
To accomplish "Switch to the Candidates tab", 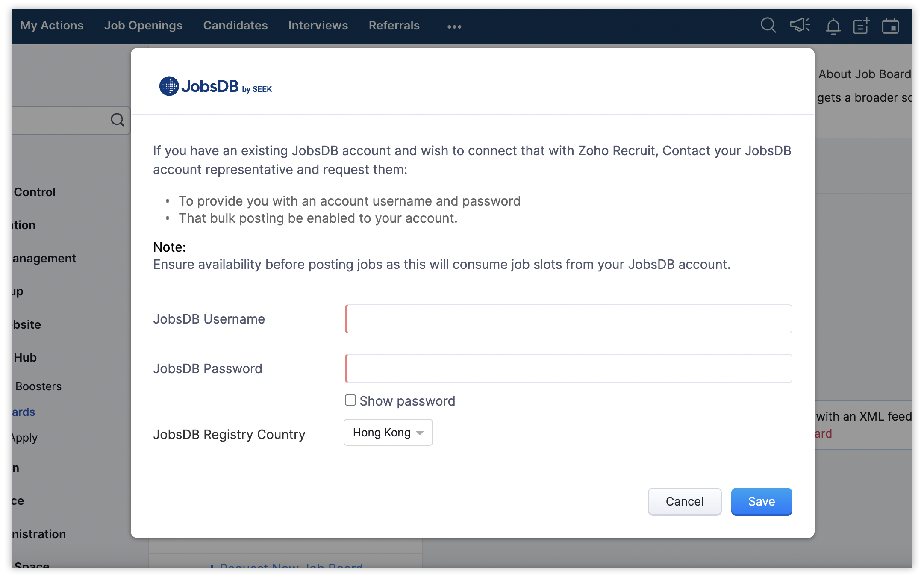I will coord(235,26).
